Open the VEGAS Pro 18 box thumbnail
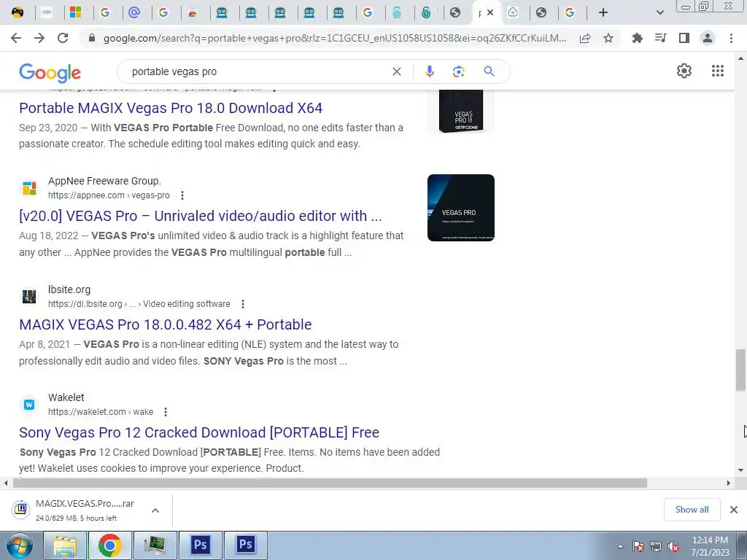The image size is (747, 560). (461, 112)
